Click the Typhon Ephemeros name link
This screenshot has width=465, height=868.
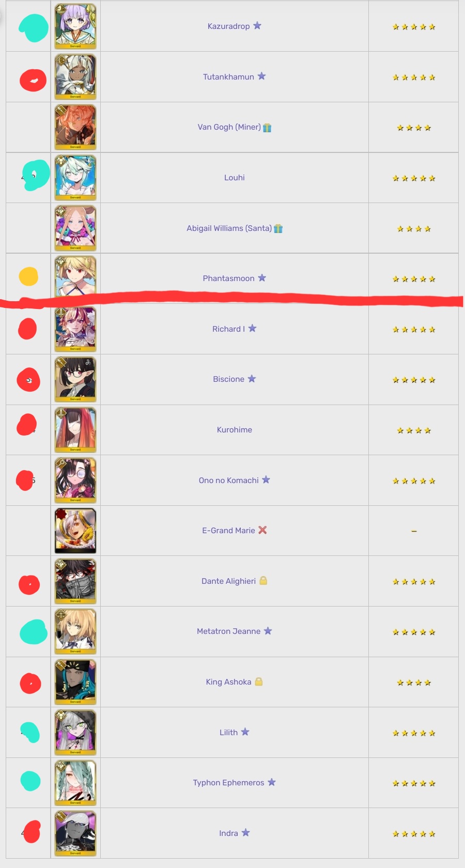(x=228, y=783)
